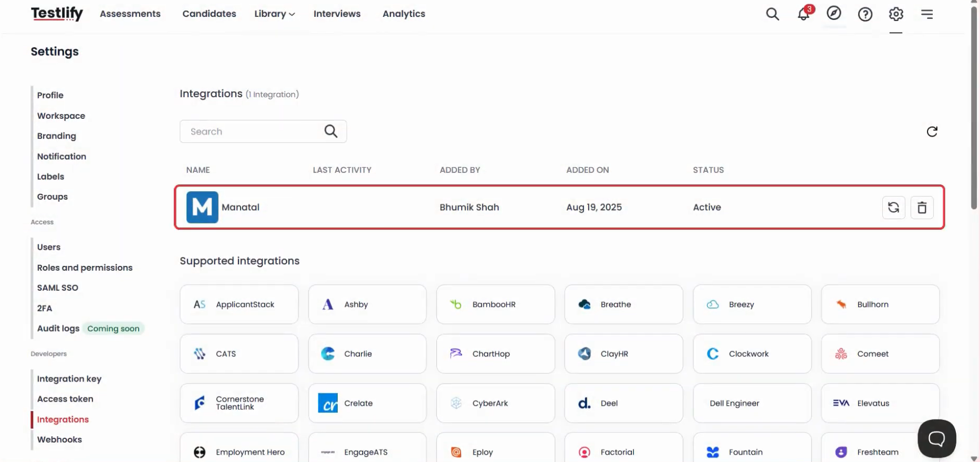
Task: Open Interviews in top navigation
Action: pos(337,14)
